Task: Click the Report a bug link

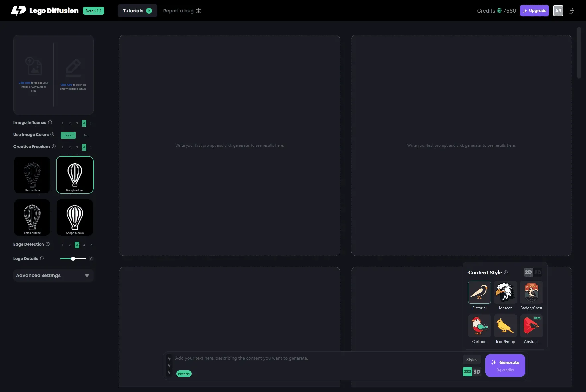Action: pos(178,11)
